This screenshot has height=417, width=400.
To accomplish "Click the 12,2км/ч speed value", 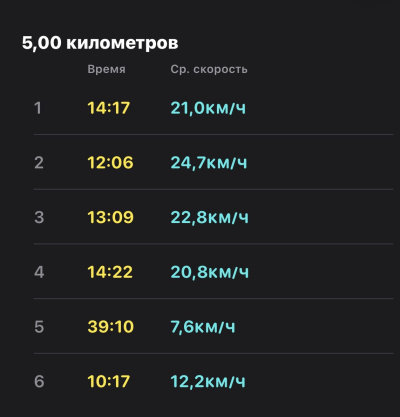I will (208, 381).
